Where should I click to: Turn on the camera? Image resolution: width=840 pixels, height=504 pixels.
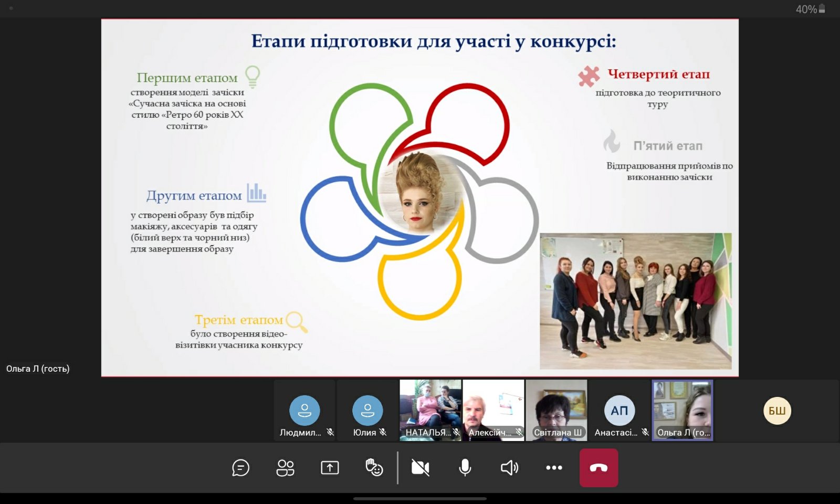click(420, 467)
